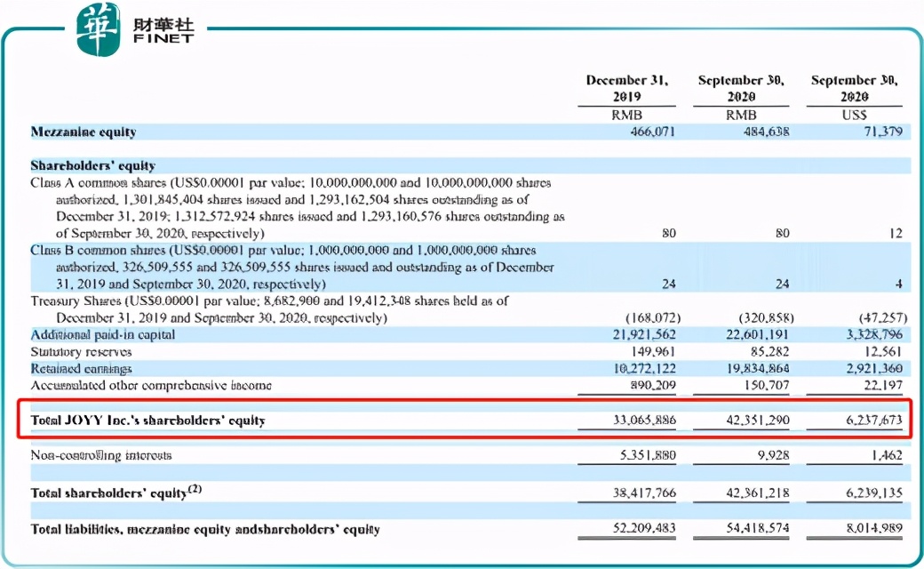This screenshot has width=924, height=569.
Task: Click Total shareholders' equity value 6,239,135
Action: pos(874,493)
